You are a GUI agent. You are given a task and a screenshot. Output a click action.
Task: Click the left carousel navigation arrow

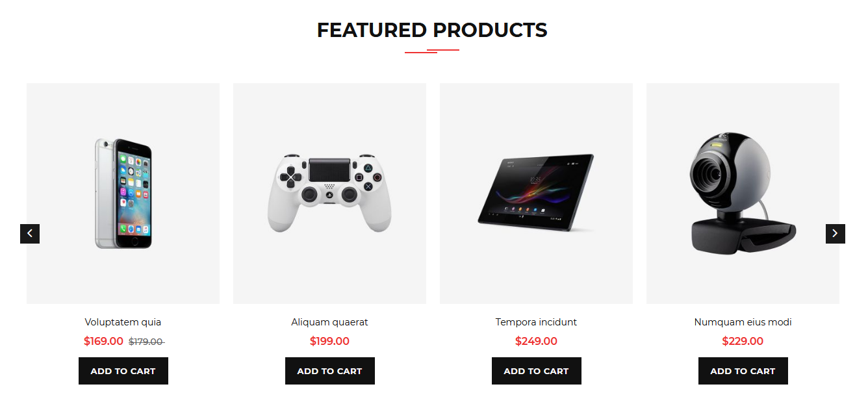(x=30, y=233)
